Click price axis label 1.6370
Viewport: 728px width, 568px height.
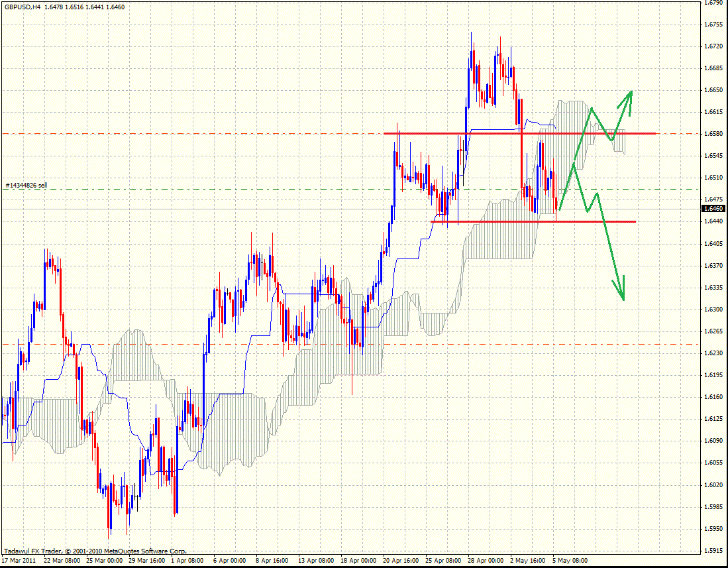(713, 266)
